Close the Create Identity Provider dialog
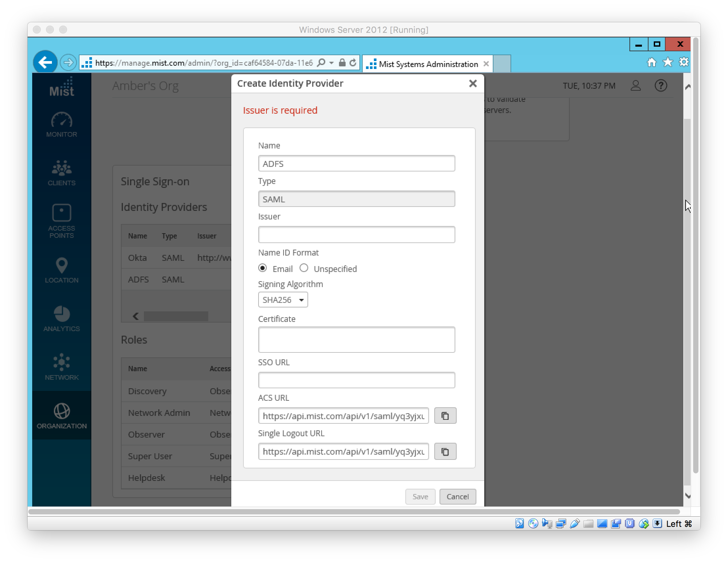The width and height of the screenshot is (728, 563). pos(472,83)
